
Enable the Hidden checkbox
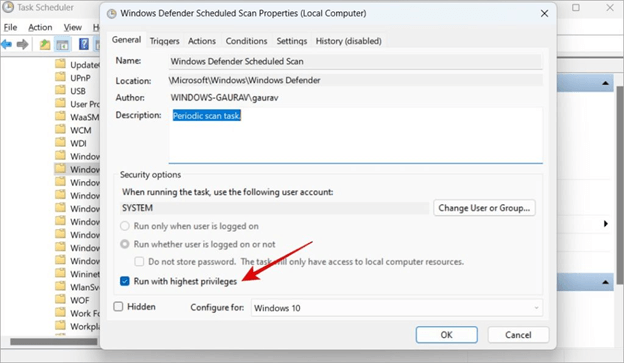118,306
